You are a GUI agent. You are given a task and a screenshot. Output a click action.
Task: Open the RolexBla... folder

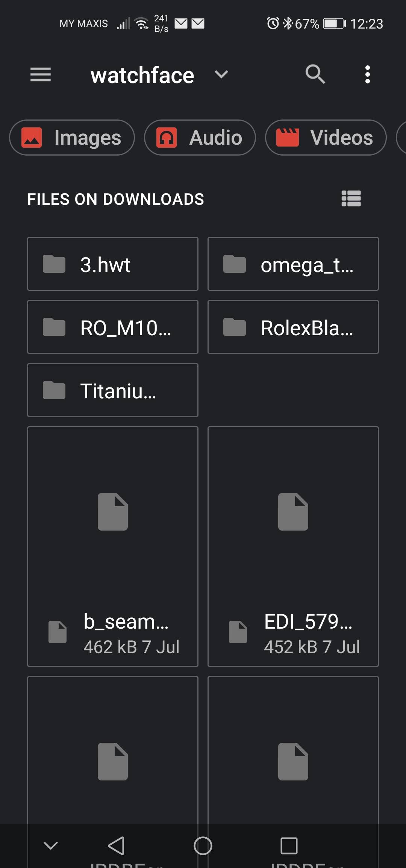click(x=293, y=327)
